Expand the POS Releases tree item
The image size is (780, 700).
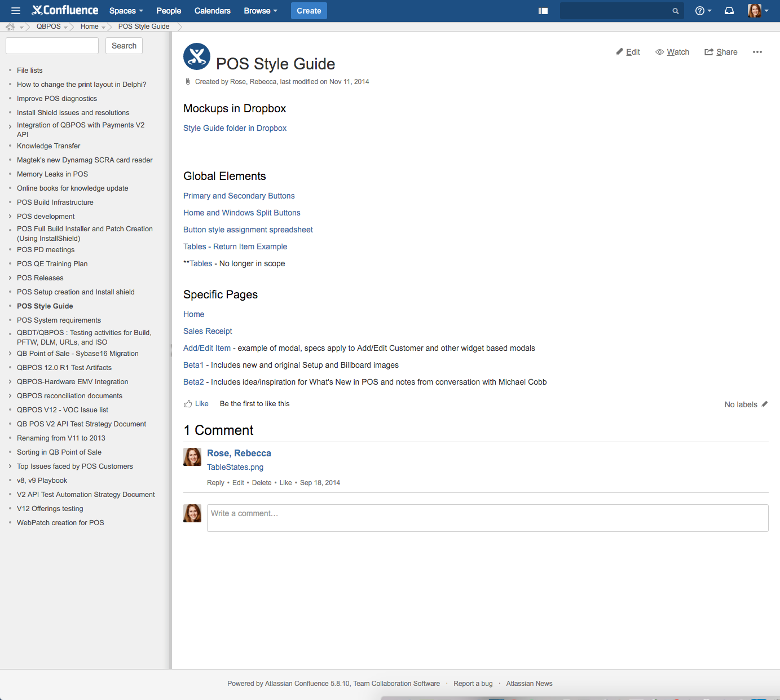click(10, 278)
